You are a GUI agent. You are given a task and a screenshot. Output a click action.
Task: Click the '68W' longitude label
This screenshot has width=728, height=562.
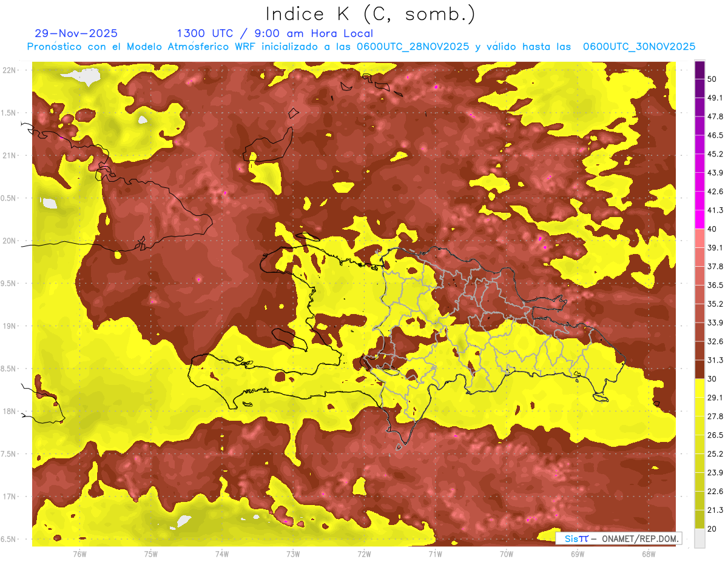(648, 554)
